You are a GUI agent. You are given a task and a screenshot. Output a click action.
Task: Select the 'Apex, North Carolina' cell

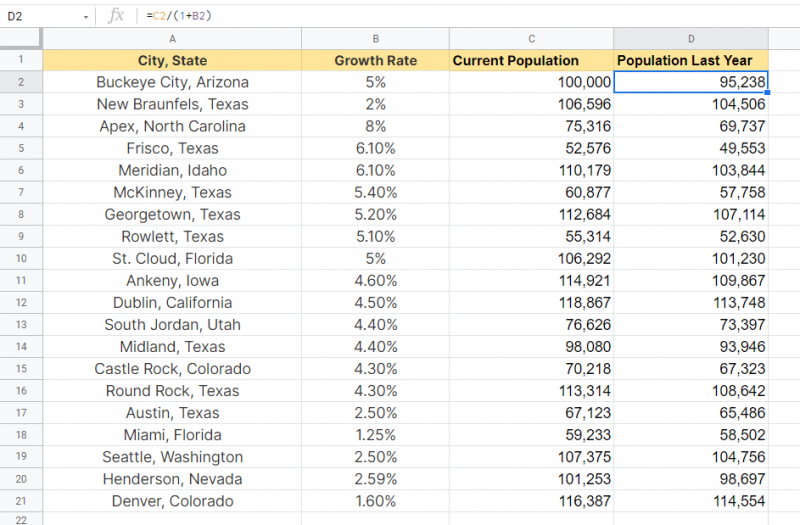(172, 126)
